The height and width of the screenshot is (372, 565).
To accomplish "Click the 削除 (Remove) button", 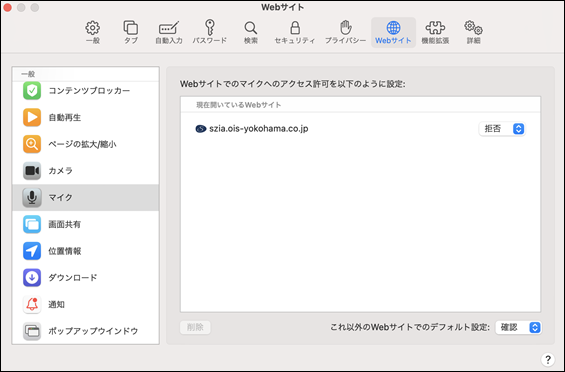I will 195,327.
